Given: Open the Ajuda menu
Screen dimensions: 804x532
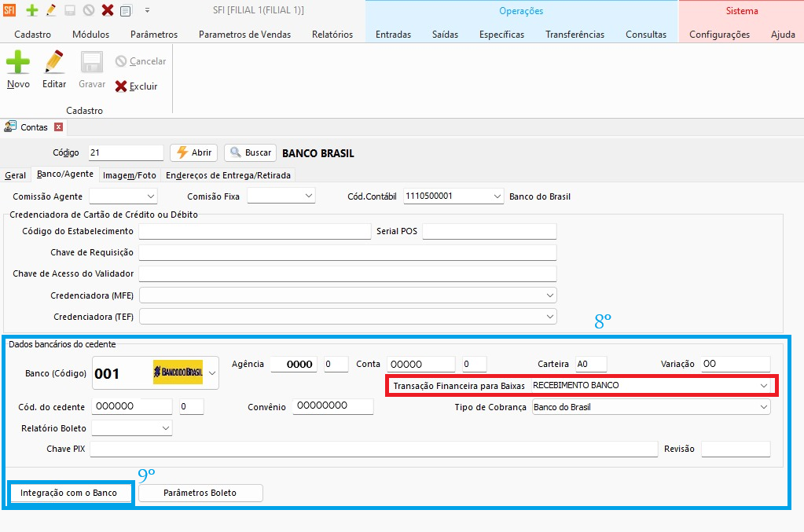Looking at the screenshot, I should pyautogui.click(x=783, y=35).
